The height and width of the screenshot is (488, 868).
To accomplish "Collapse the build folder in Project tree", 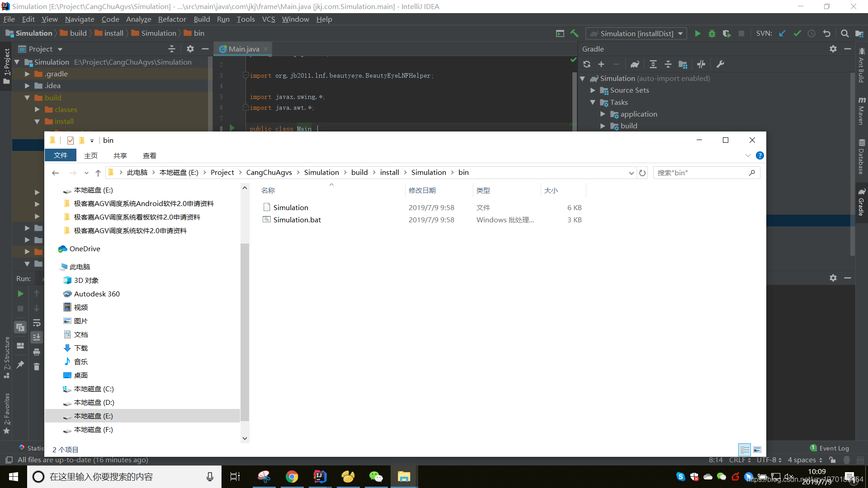I will pyautogui.click(x=27, y=98).
